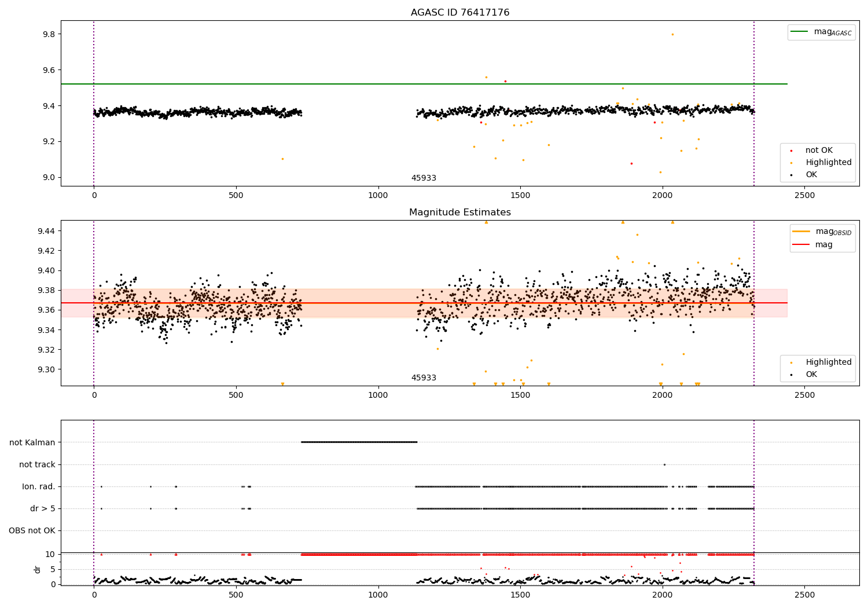The image size is (868, 608).
Task: Click the 1000 x-tick under the top plot
Action: (x=378, y=196)
